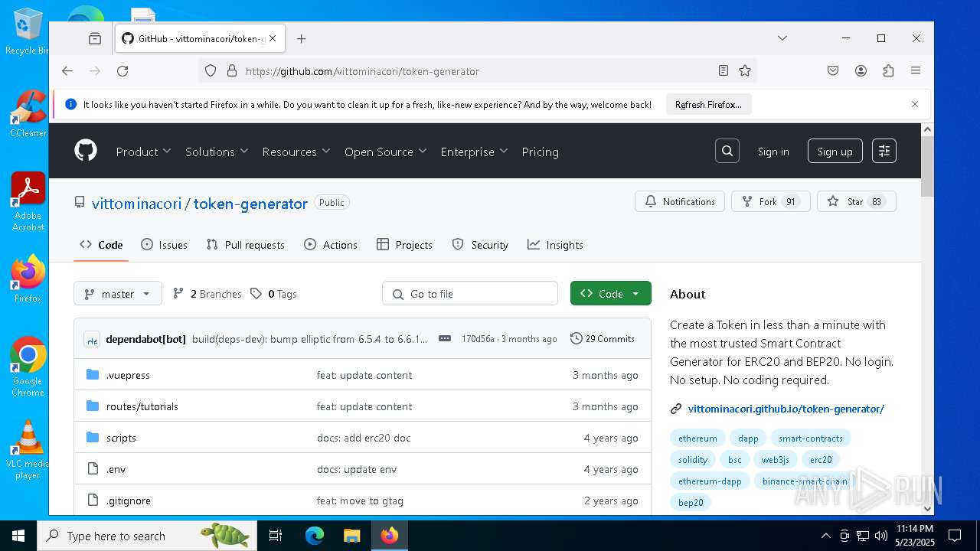Open the Pricing page link
Viewport: 980px width, 551px height.
(x=540, y=152)
